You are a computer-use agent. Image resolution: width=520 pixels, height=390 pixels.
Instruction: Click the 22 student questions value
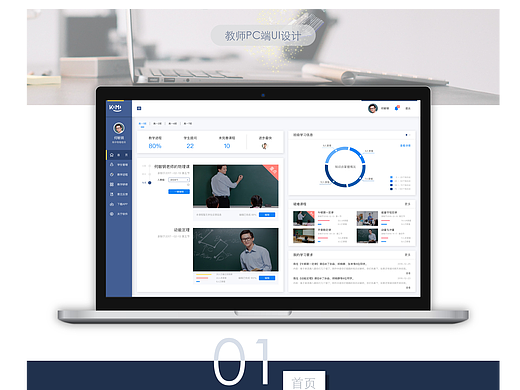(190, 146)
